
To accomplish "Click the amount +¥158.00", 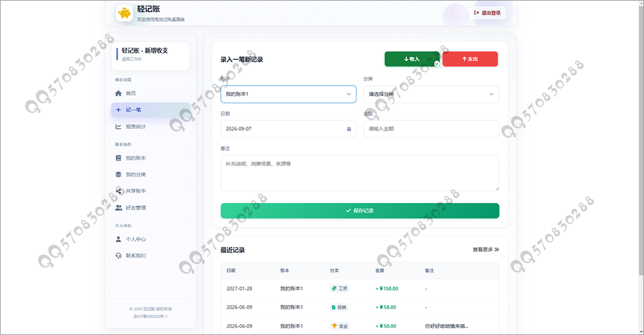I will pyautogui.click(x=387, y=289).
